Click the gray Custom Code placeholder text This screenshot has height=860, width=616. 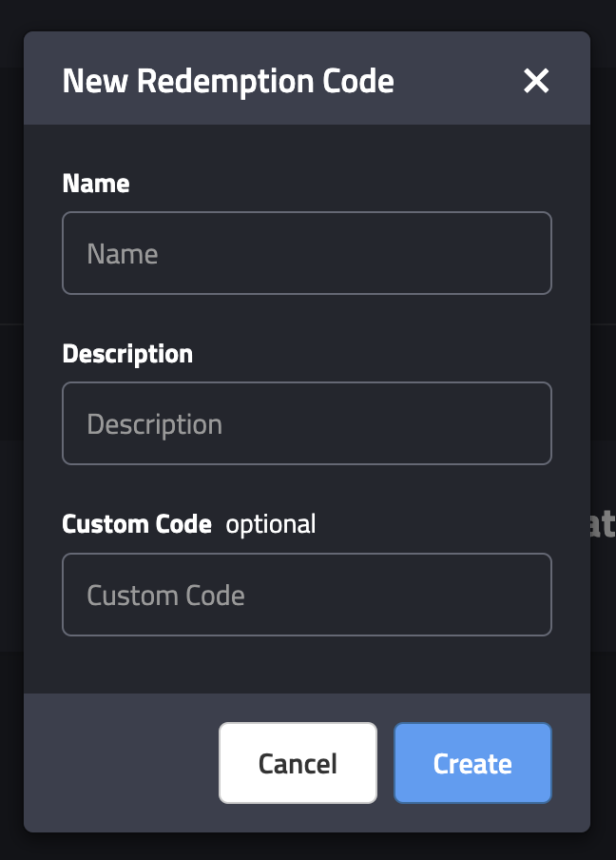click(165, 596)
